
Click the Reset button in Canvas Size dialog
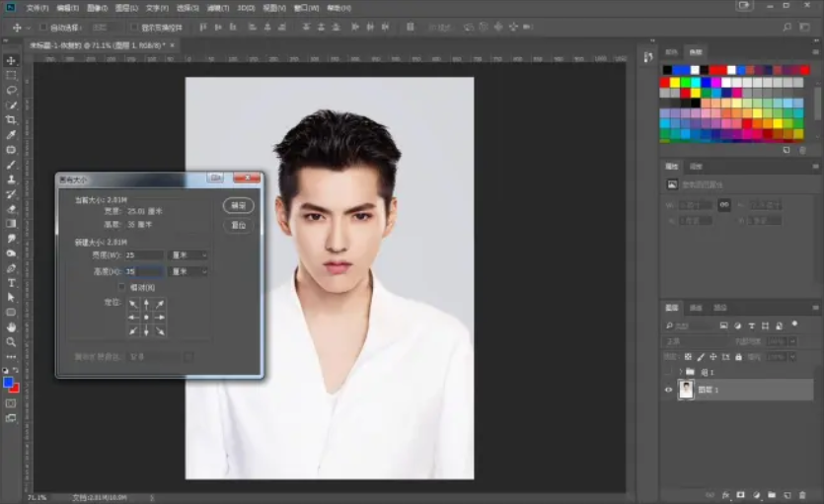coord(238,225)
